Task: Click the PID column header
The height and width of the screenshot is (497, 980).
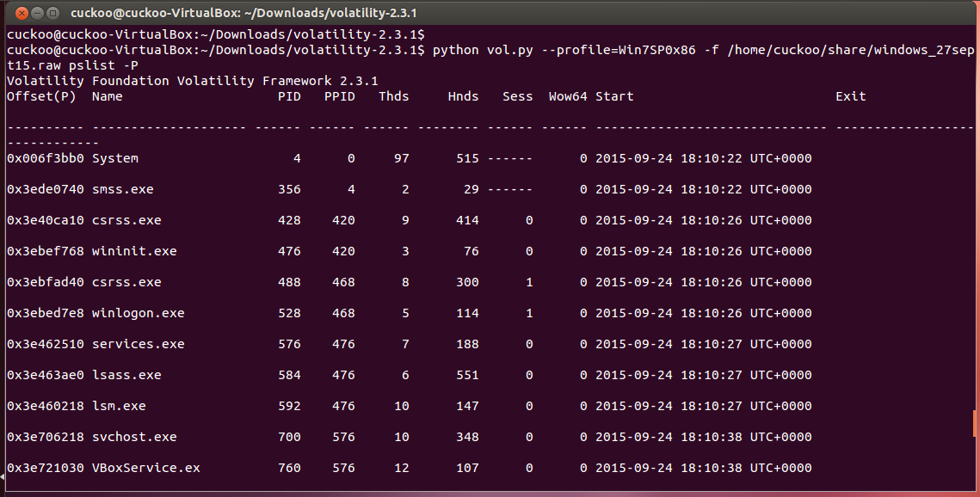Action: pyautogui.click(x=288, y=96)
